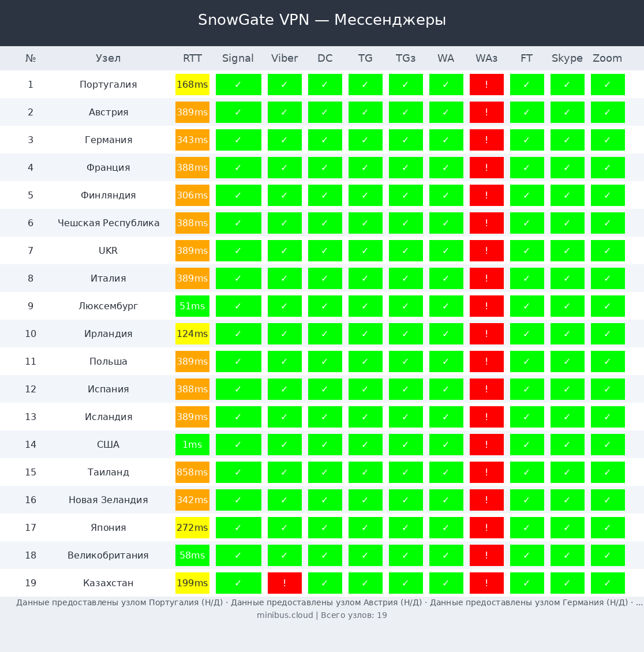Image resolution: width=644 pixels, height=652 pixels.
Task: Click the WAз warning icon for Португалия
Action: click(x=486, y=84)
